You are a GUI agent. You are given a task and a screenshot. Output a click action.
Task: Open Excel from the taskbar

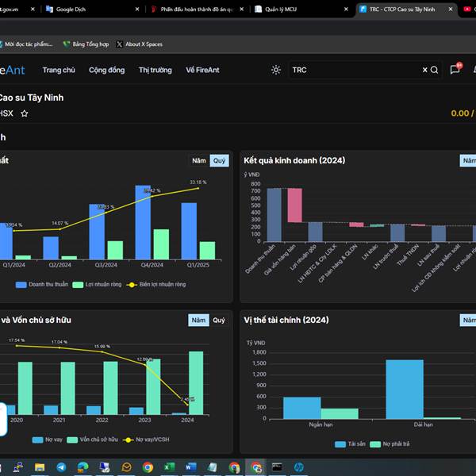tap(170, 467)
